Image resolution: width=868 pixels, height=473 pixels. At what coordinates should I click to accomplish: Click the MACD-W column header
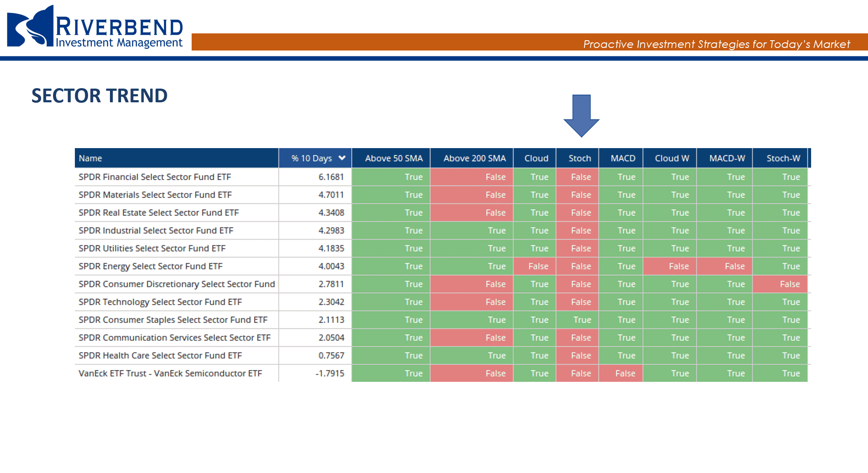pos(725,158)
